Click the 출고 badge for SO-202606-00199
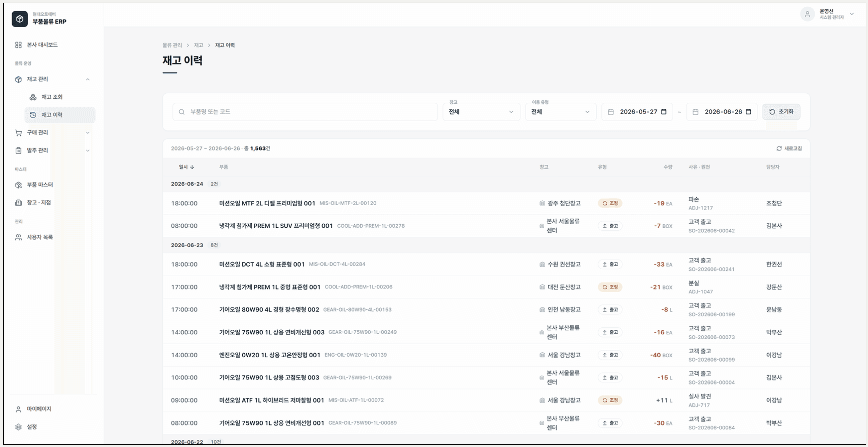Screen dimensions: 868x447 point(610,310)
